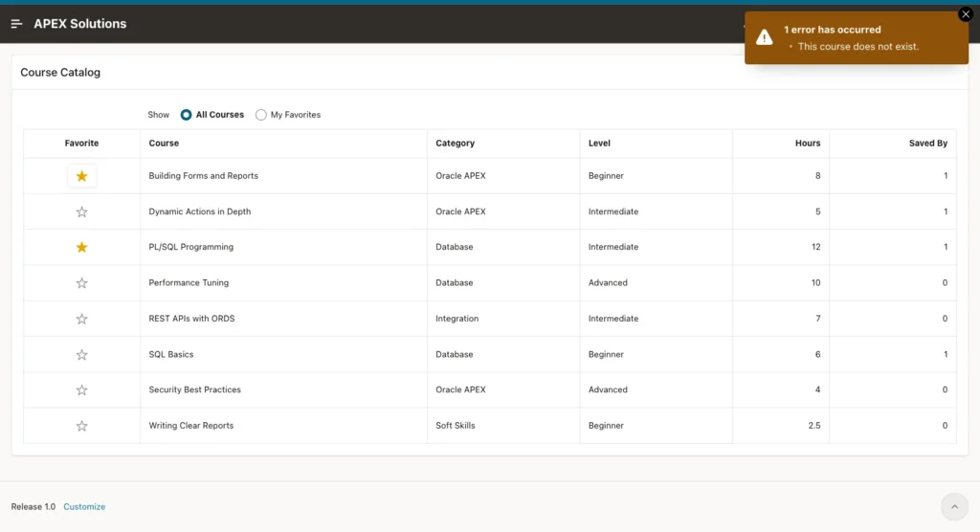Viewport: 980px width, 532px height.
Task: Click the 12 hours cell
Action: point(815,247)
